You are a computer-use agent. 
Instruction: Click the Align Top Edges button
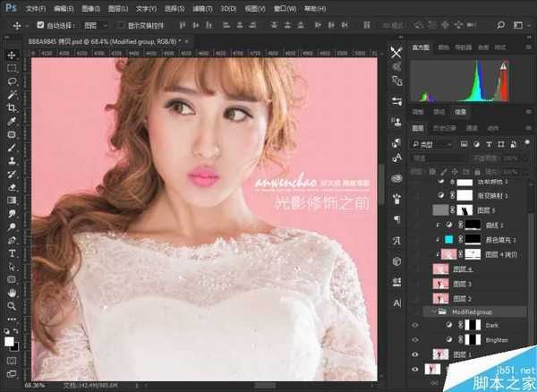pyautogui.click(x=183, y=25)
